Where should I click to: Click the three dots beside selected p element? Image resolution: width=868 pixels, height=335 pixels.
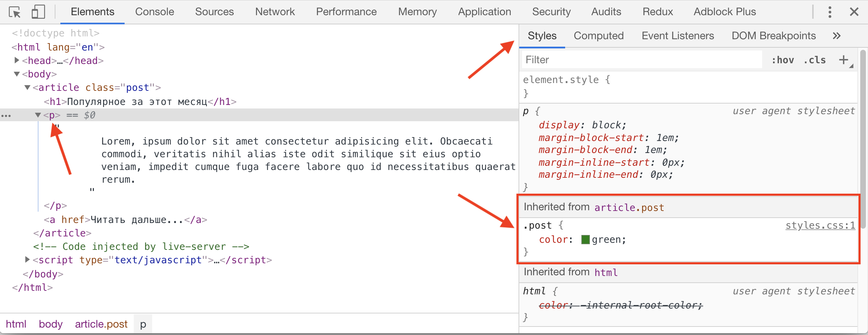point(6,116)
